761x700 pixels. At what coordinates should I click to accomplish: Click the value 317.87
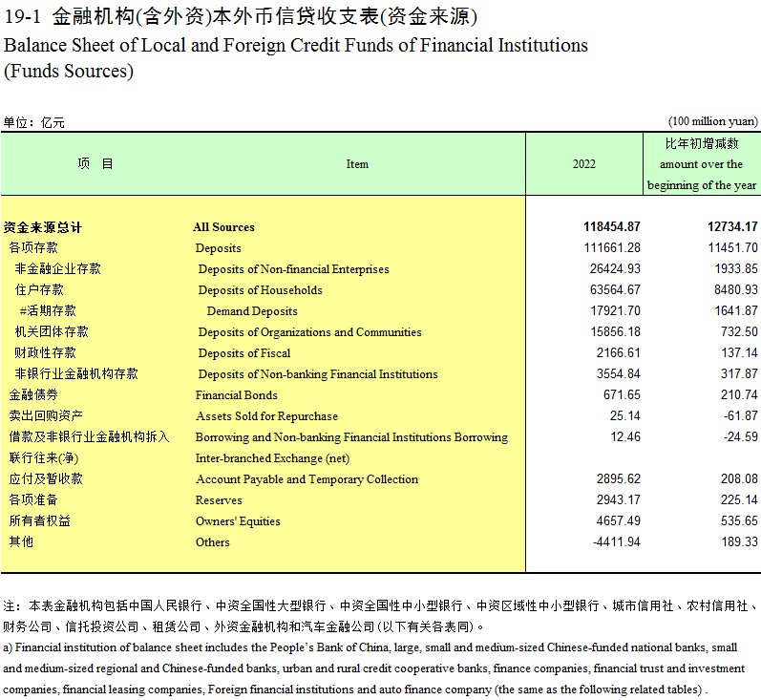(739, 373)
